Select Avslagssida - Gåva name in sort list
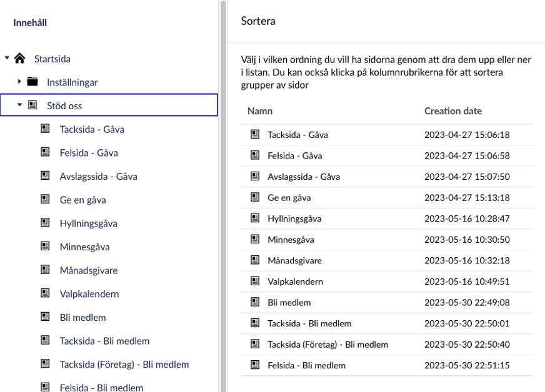This screenshot has height=392, width=545. click(304, 177)
